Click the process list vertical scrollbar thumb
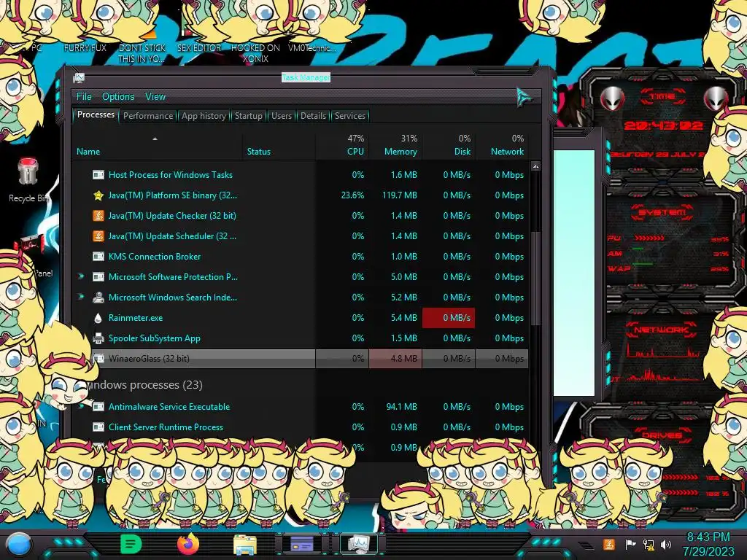 tap(535, 279)
